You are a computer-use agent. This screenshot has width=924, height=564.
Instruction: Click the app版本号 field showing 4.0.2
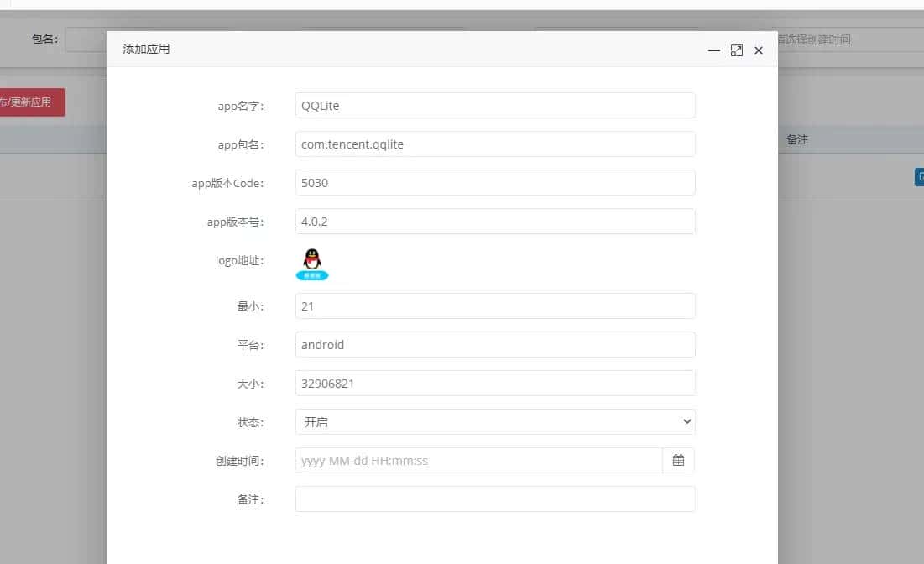495,222
